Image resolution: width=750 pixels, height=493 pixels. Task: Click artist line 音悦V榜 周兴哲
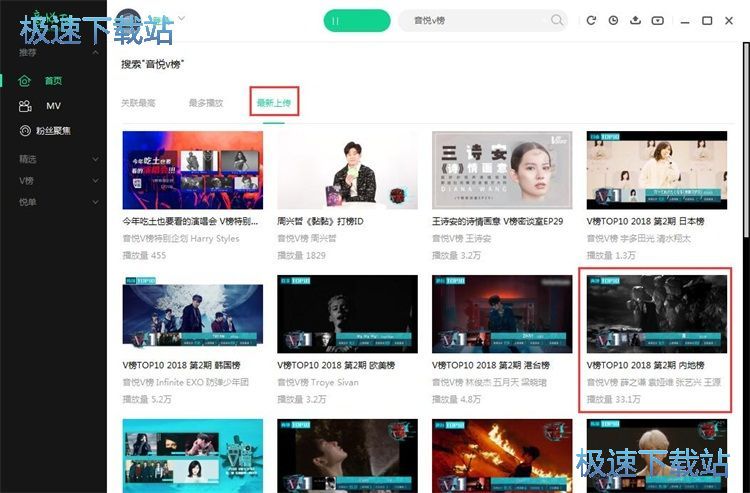click(307, 239)
